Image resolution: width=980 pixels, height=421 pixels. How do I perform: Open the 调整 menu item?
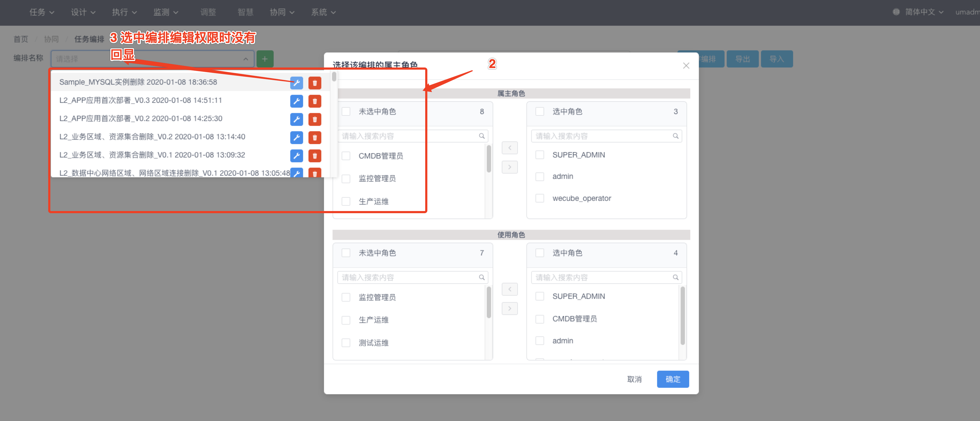point(208,12)
